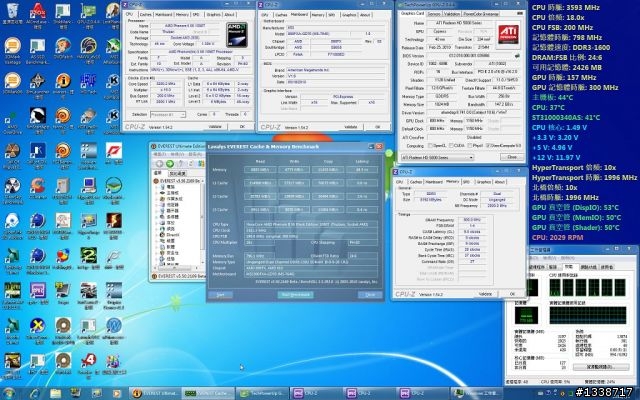Click Close in EVEREST benchmark window
The width and height of the screenshot is (640, 400).
pyautogui.click(x=370, y=295)
